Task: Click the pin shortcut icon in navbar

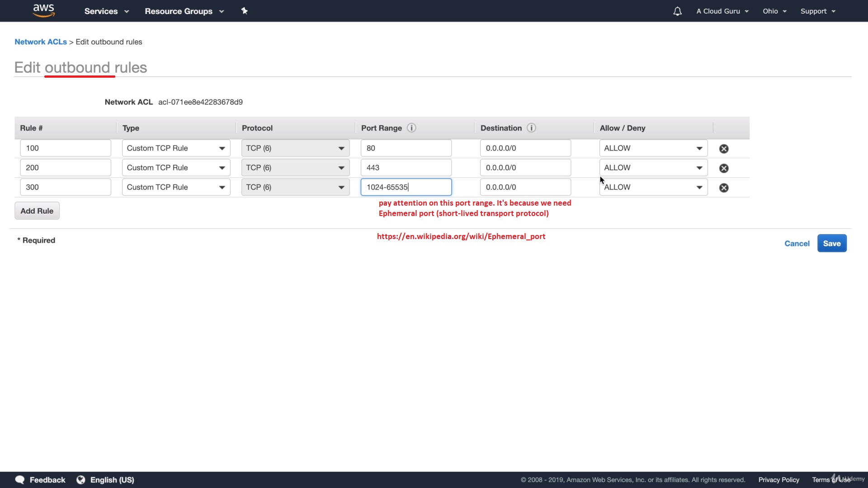Action: [244, 11]
